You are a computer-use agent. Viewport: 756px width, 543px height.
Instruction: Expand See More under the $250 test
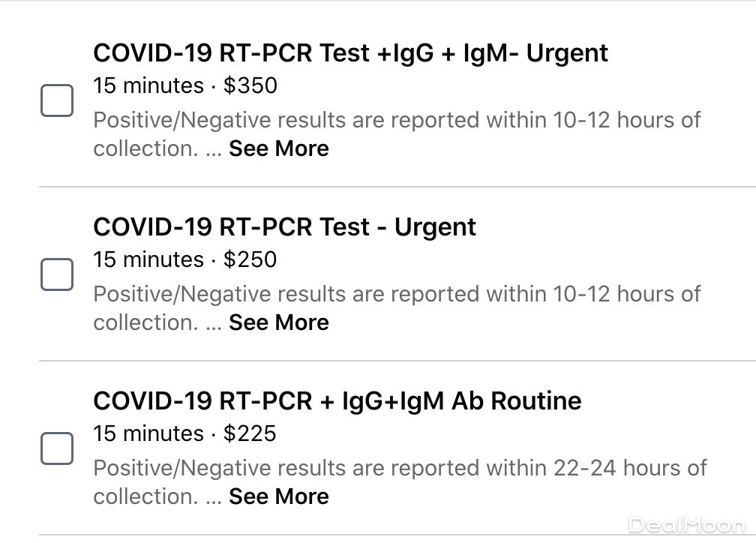coord(279,322)
